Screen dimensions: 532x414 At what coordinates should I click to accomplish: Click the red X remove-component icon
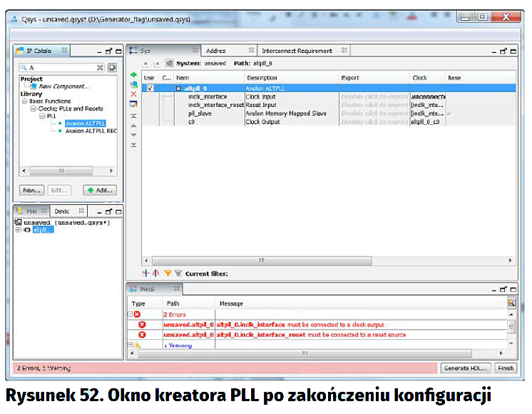coord(133,94)
